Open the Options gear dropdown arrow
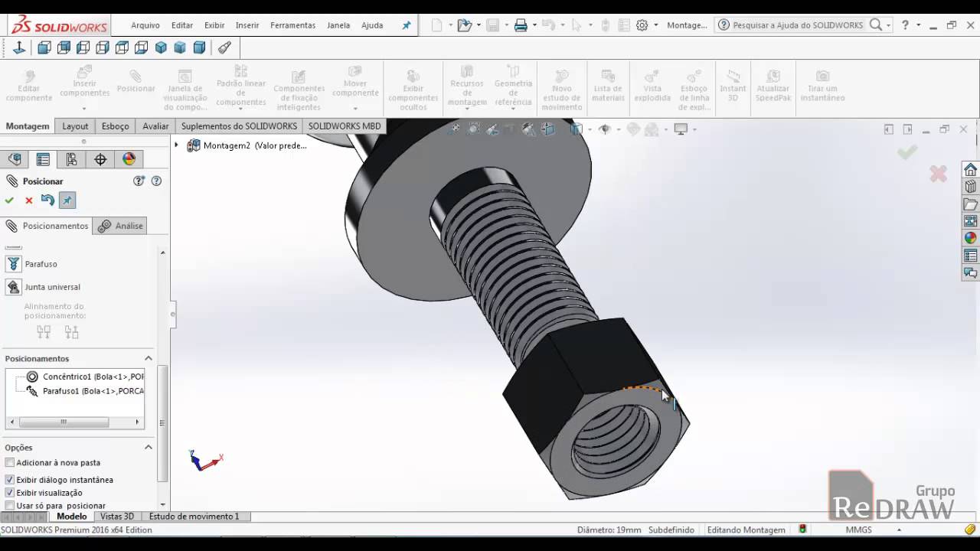Screen dimensions: 980x551 655,25
